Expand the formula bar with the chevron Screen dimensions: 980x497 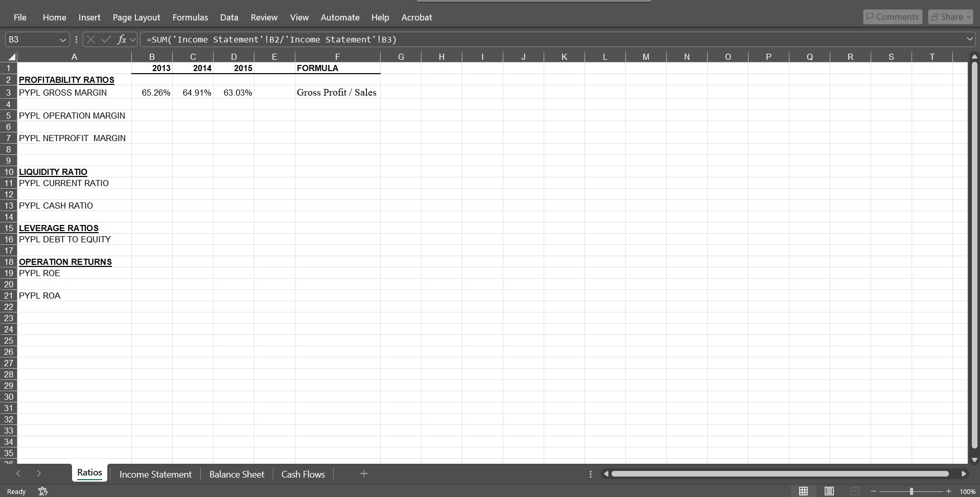(x=969, y=39)
